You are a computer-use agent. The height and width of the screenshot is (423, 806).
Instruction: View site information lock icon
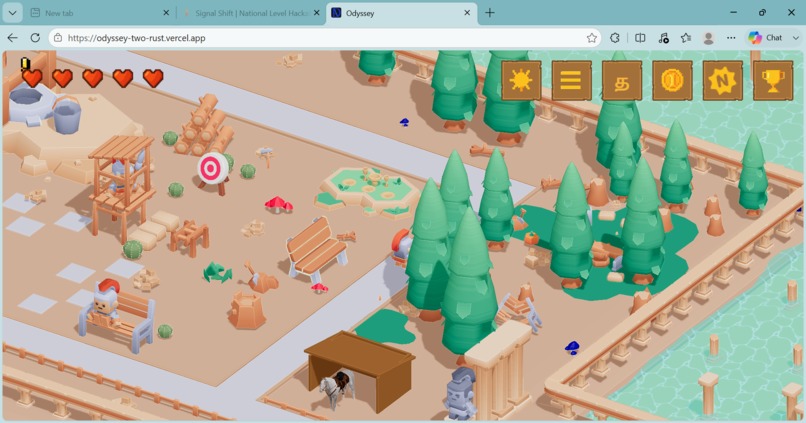point(58,38)
